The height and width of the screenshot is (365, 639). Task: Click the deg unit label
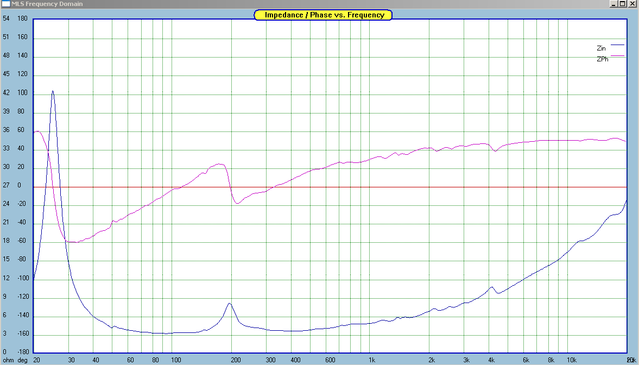[x=22, y=360]
